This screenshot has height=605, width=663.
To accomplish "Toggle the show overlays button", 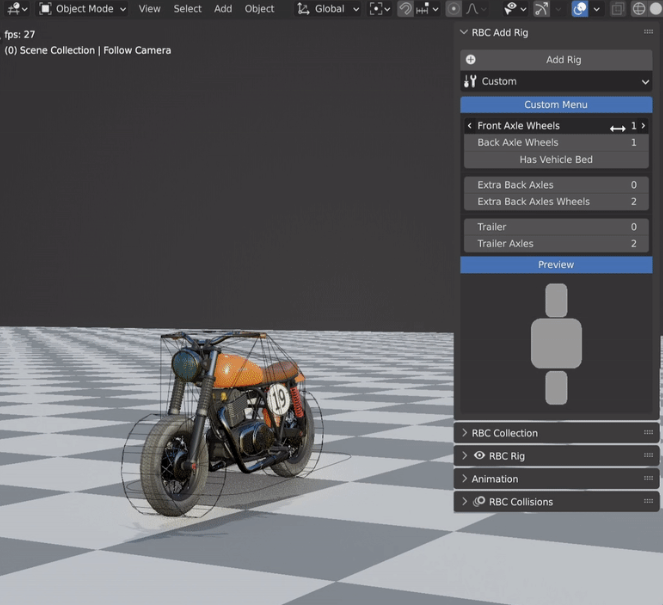I will (579, 8).
